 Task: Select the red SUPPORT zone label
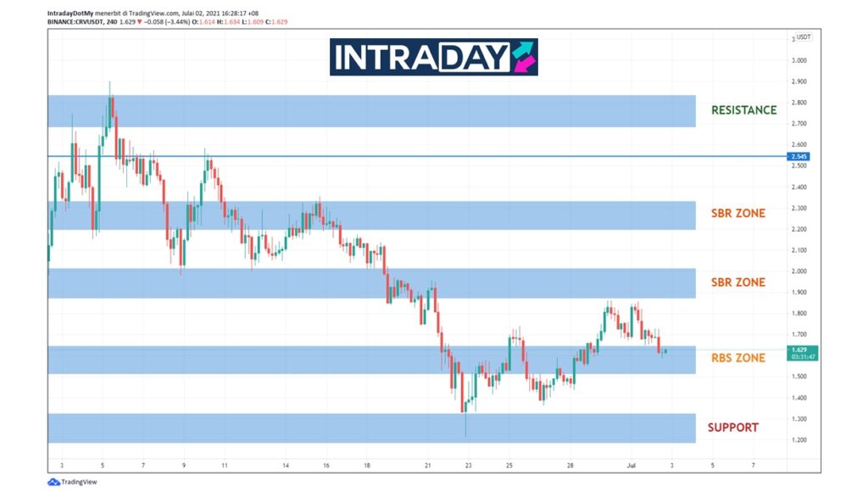click(733, 428)
